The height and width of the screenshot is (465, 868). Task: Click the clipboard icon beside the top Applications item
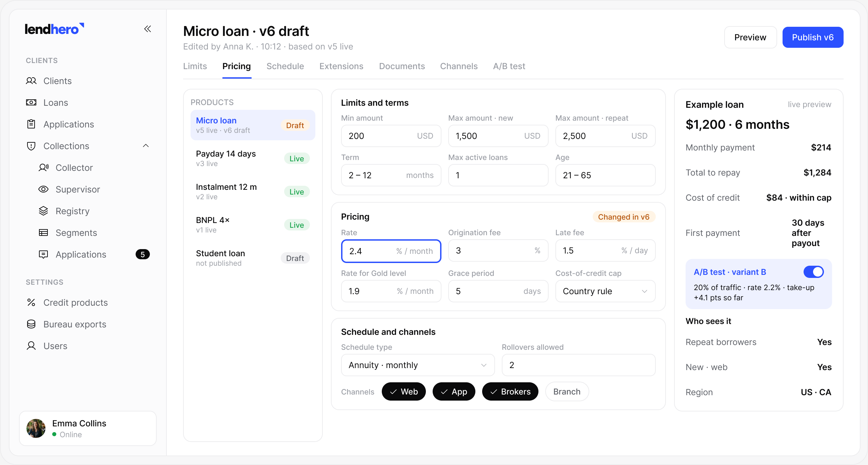click(31, 124)
